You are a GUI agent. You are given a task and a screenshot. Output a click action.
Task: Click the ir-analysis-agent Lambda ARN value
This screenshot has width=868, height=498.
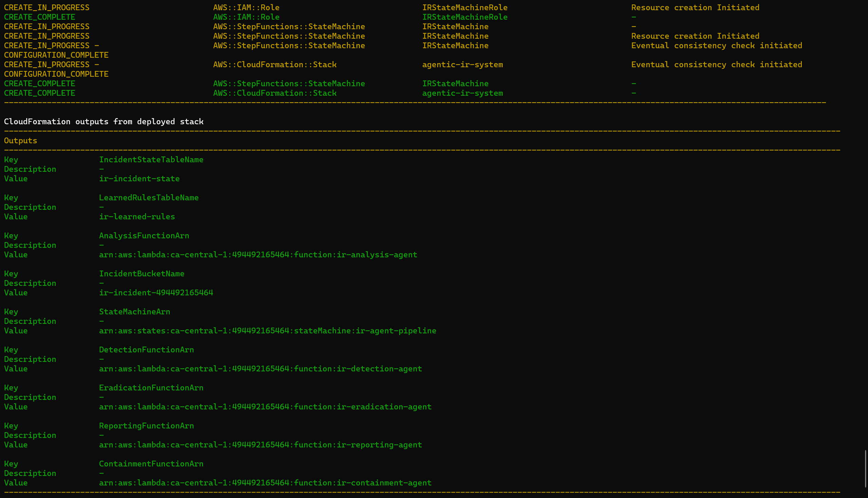click(258, 255)
